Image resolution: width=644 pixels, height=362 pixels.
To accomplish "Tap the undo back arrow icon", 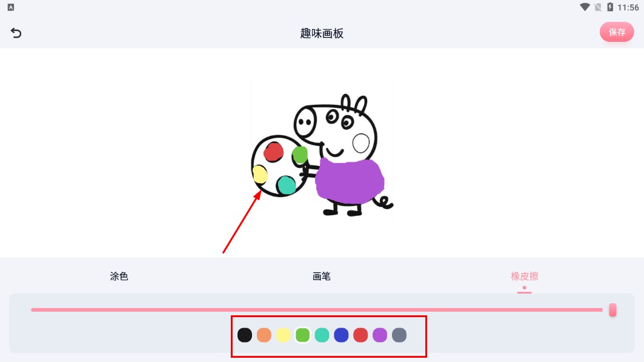I will point(16,33).
